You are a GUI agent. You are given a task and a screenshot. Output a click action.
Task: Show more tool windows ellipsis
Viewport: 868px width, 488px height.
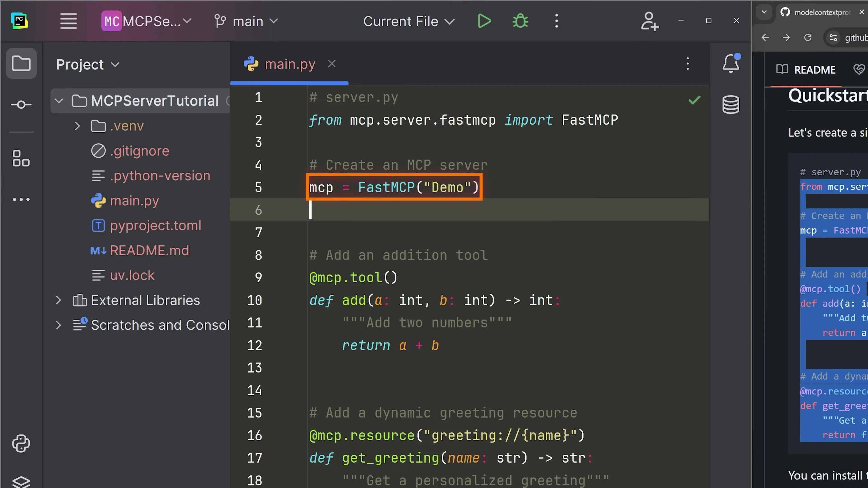(21, 199)
